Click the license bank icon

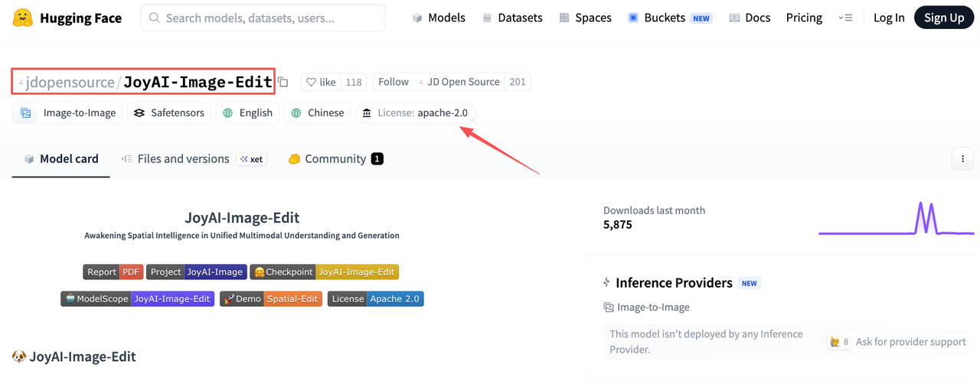[367, 112]
